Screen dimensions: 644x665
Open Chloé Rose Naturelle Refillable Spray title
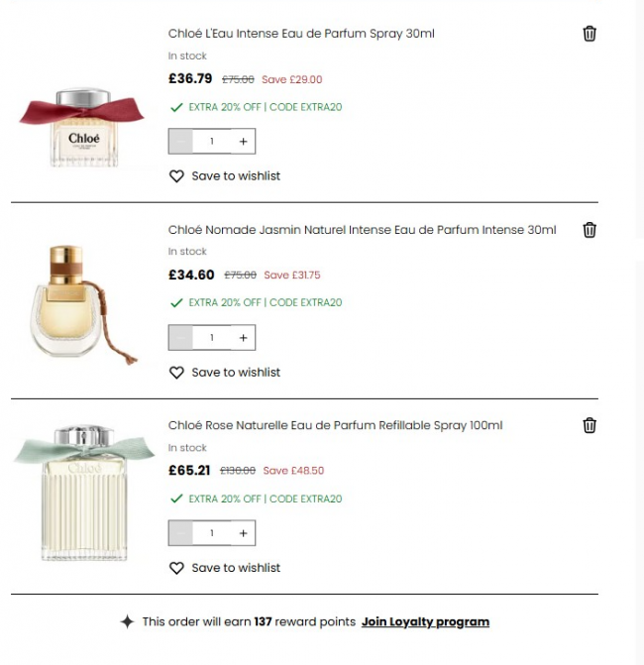335,425
